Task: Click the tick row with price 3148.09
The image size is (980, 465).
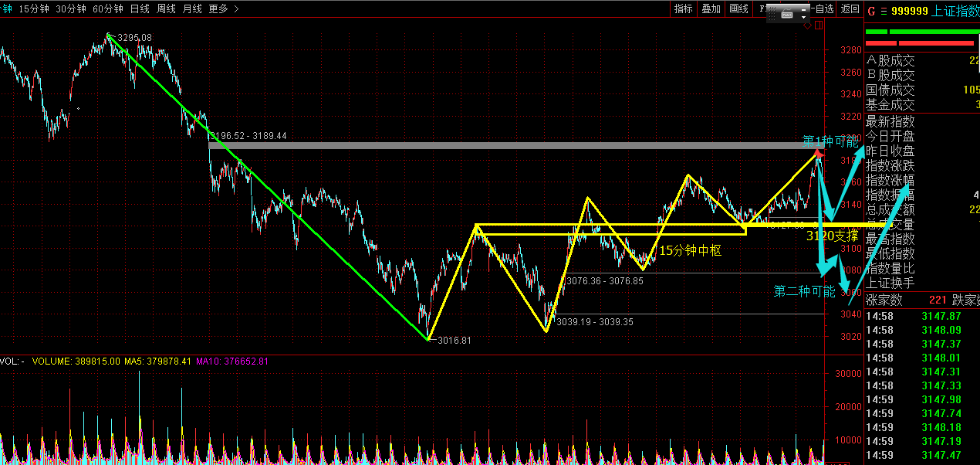Action: (x=922, y=330)
